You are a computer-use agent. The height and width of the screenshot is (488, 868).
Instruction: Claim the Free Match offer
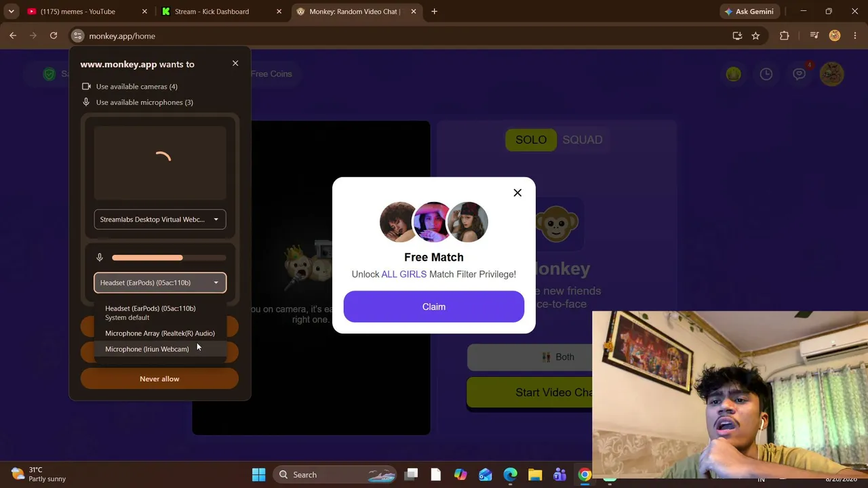[x=434, y=307]
